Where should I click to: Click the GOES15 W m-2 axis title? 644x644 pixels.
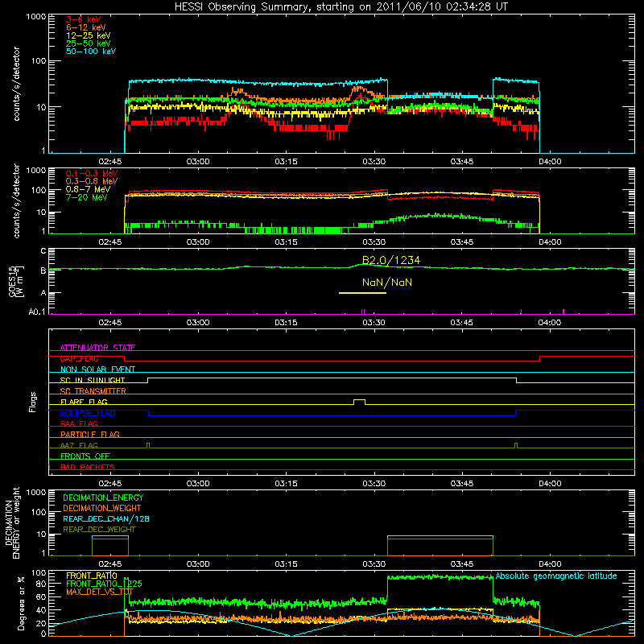coord(16,281)
